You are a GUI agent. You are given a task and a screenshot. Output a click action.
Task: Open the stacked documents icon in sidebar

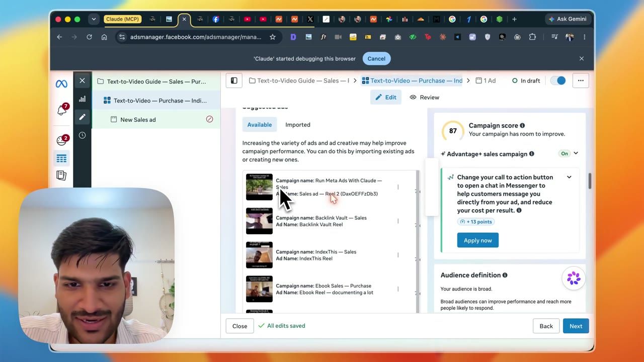[61, 175]
